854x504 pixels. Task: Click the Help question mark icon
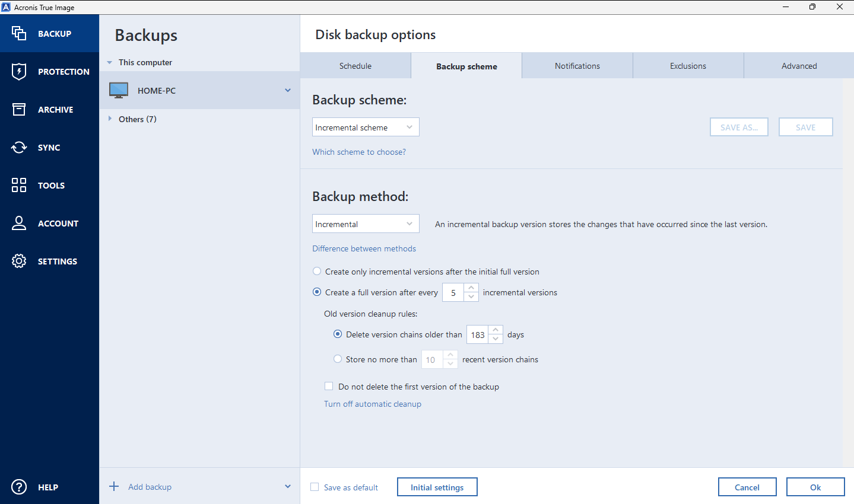(18, 487)
